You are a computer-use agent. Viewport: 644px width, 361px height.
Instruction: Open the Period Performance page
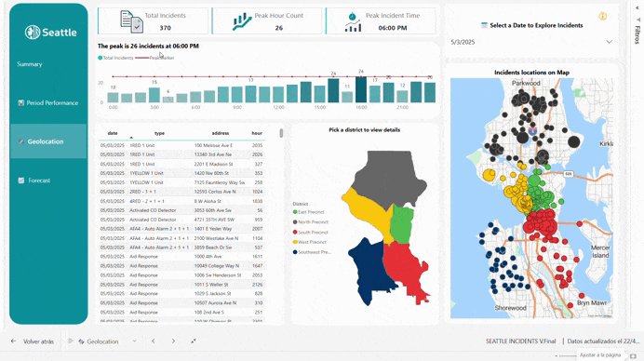tap(52, 102)
